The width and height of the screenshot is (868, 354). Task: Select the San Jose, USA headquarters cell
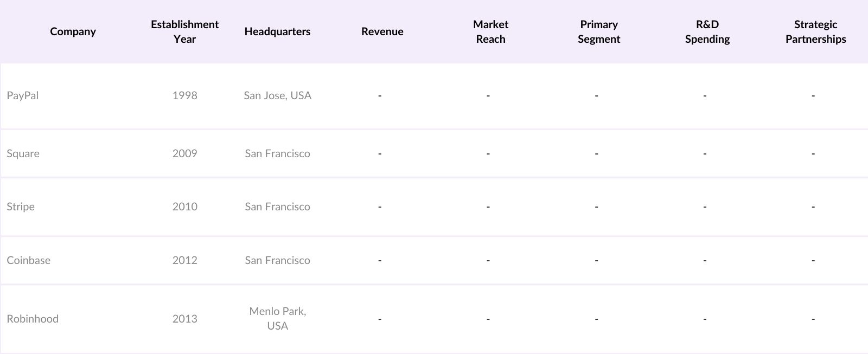click(x=277, y=95)
